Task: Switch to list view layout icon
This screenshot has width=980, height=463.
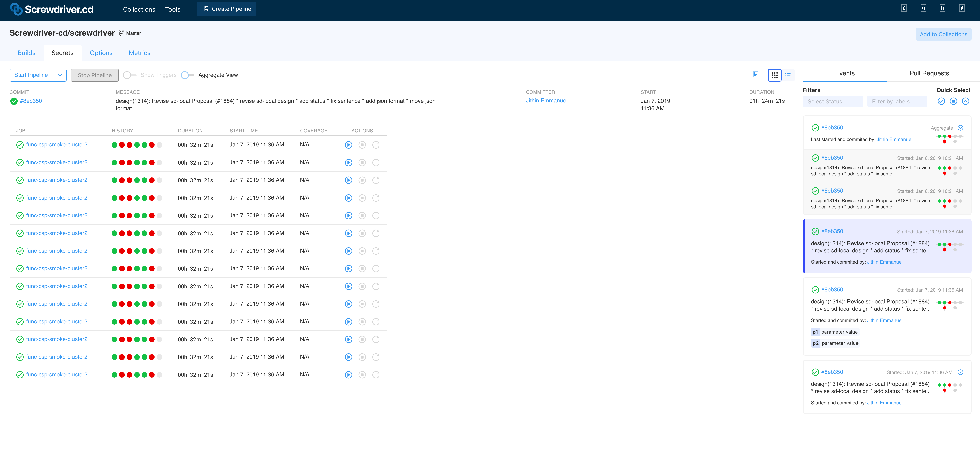Action: (x=788, y=75)
